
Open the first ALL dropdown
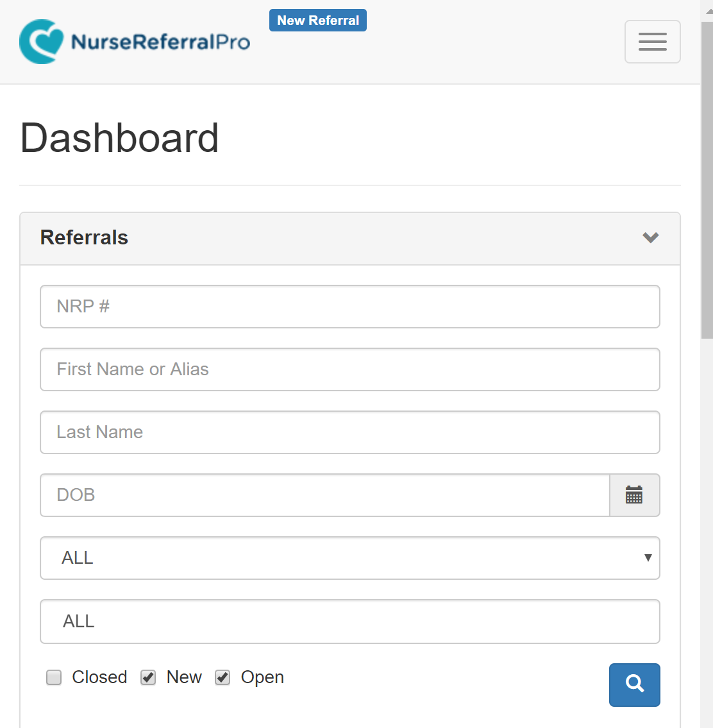(x=350, y=558)
